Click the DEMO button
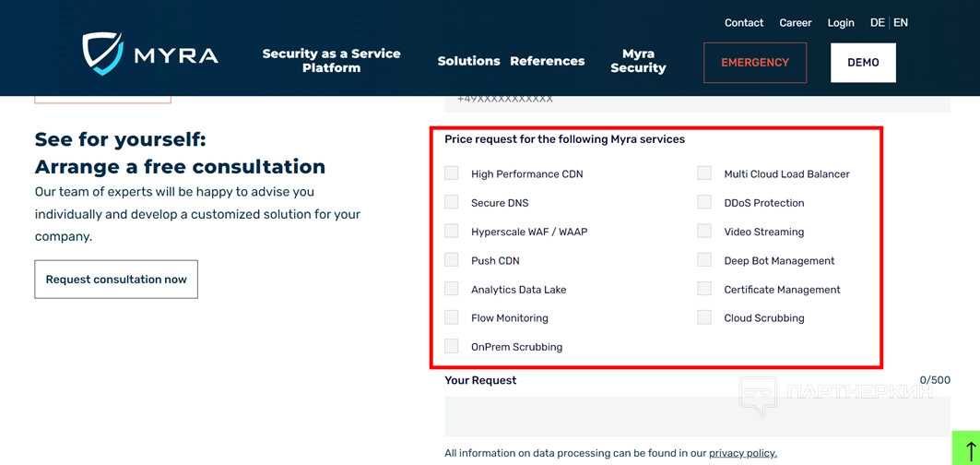The height and width of the screenshot is (465, 980). point(863,63)
